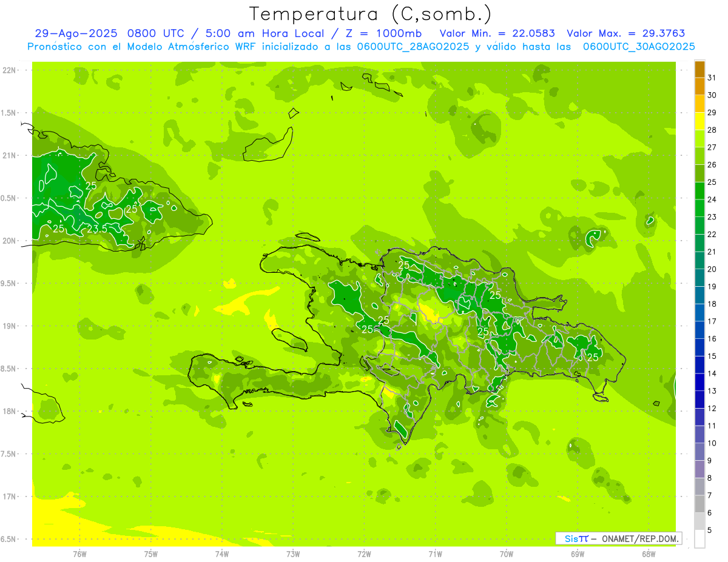Click the legend value '22'

click(x=712, y=234)
